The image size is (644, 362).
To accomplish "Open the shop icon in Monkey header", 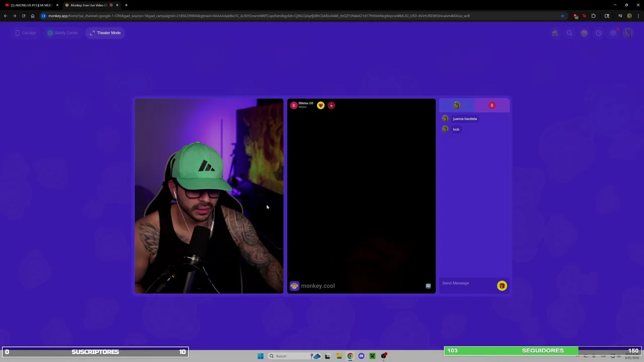I will pos(555,33).
